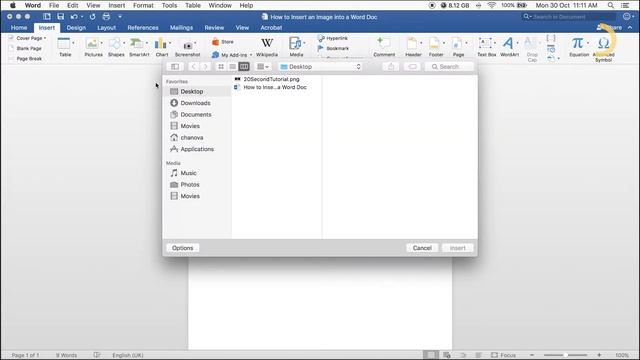Click the zoom out minus button
The width and height of the screenshot is (640, 360).
pyautogui.click(x=532, y=355)
